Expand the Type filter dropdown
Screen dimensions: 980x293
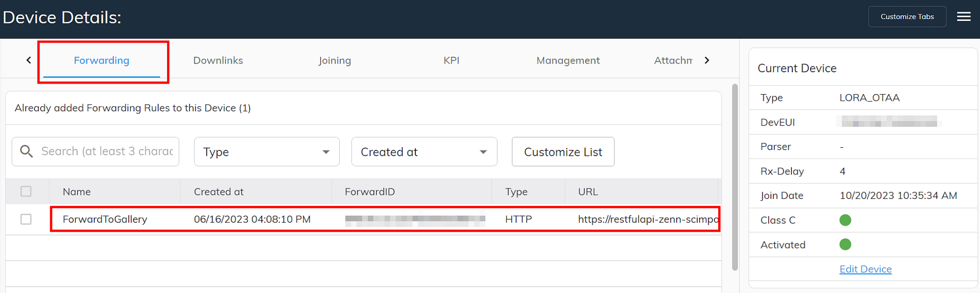[267, 152]
